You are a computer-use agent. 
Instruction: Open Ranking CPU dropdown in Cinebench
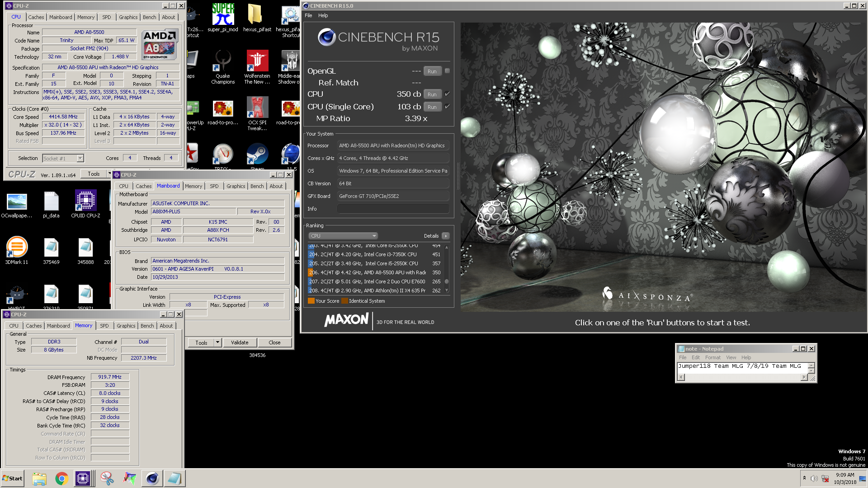pos(343,236)
